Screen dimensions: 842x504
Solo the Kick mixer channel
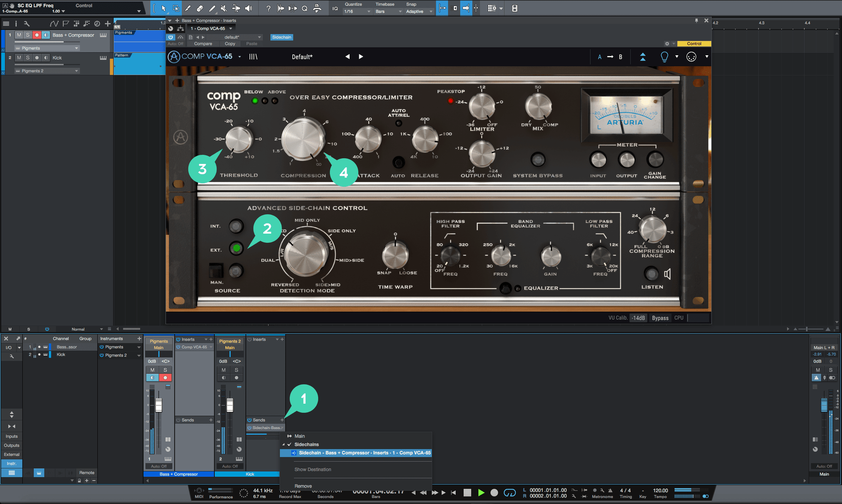pyautogui.click(x=236, y=370)
